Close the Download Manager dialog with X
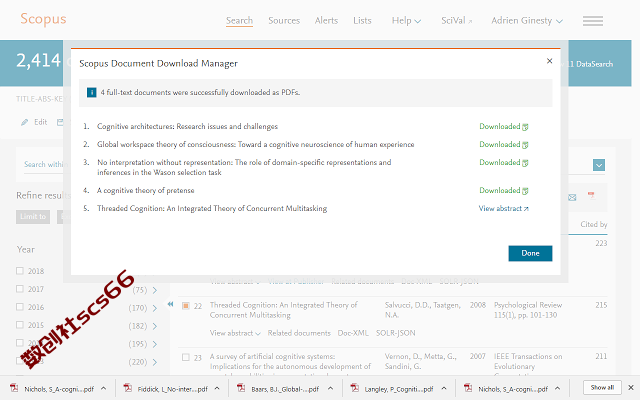 [549, 61]
